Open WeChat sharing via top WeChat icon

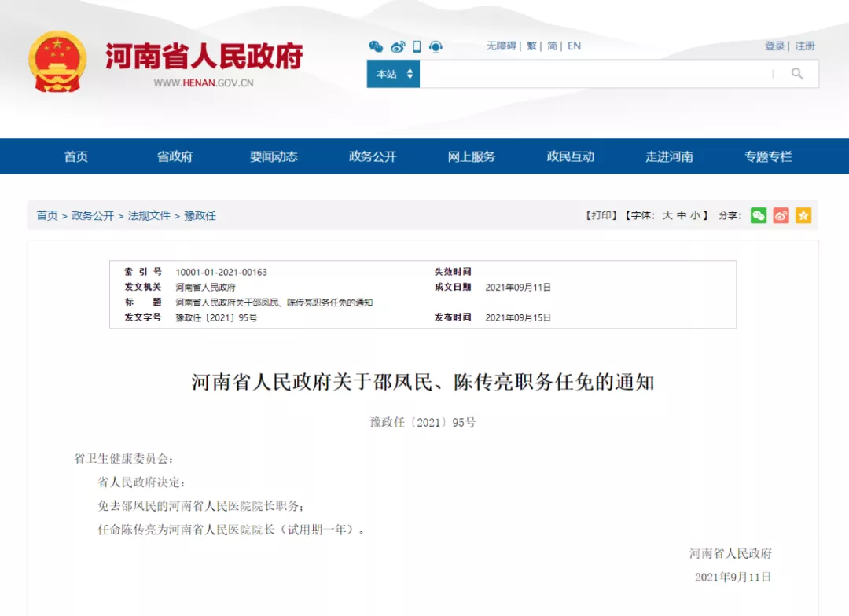377,46
